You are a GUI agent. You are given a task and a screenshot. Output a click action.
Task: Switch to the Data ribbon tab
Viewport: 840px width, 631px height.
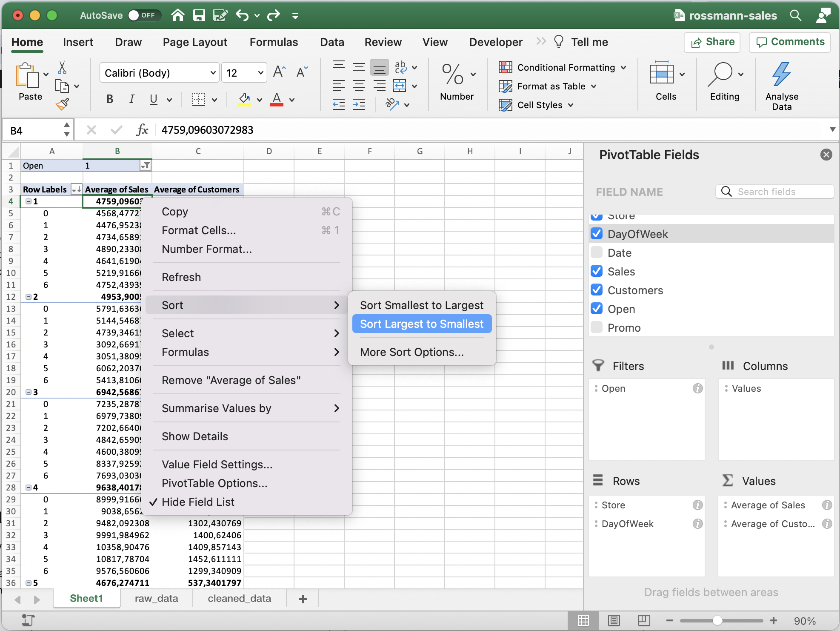(x=332, y=42)
